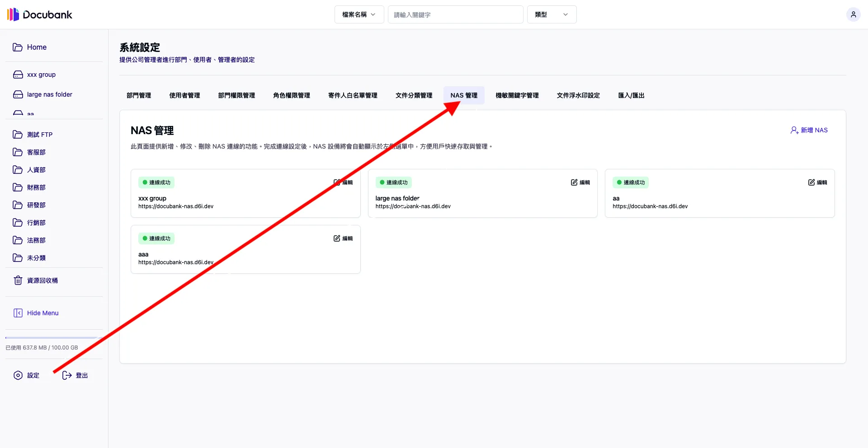This screenshot has width=868, height=448.
Task: Open the 資源回收桶 trash icon
Action: 18,280
